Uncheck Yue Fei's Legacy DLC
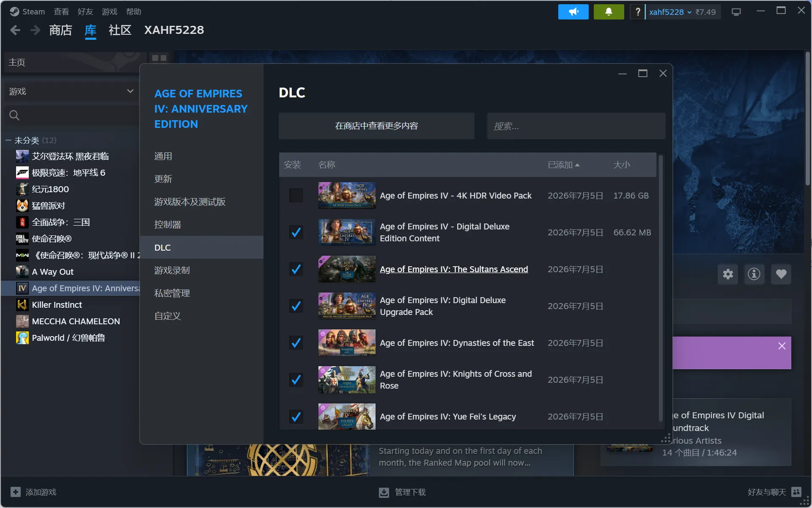 click(296, 417)
